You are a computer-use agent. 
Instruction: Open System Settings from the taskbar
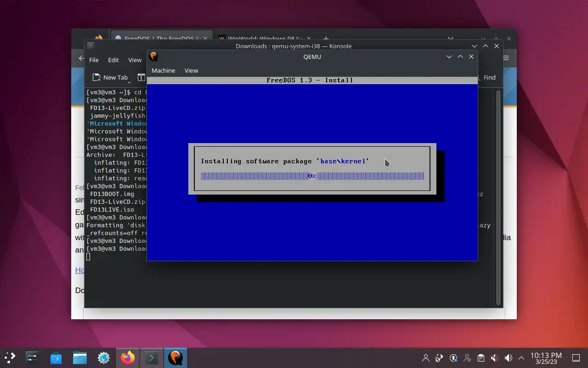pos(32,357)
